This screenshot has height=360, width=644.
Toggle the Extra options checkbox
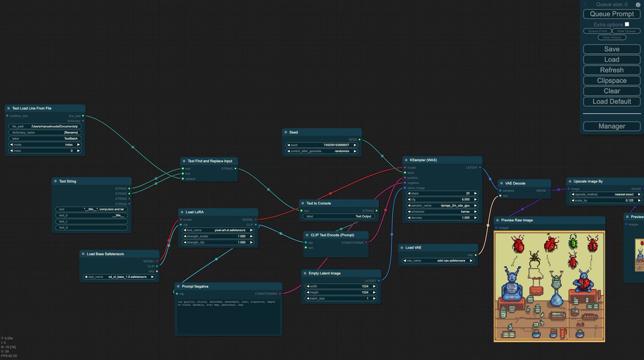coord(627,24)
